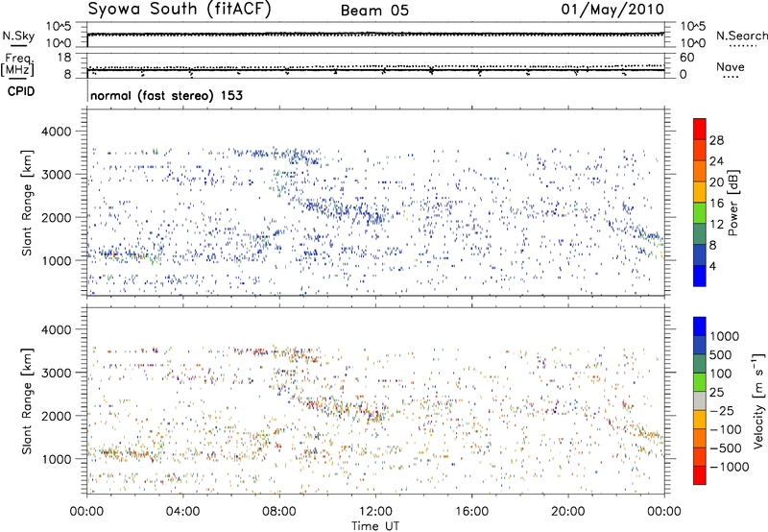Click the velocity panel '1000' range tick

pyautogui.click(x=56, y=459)
